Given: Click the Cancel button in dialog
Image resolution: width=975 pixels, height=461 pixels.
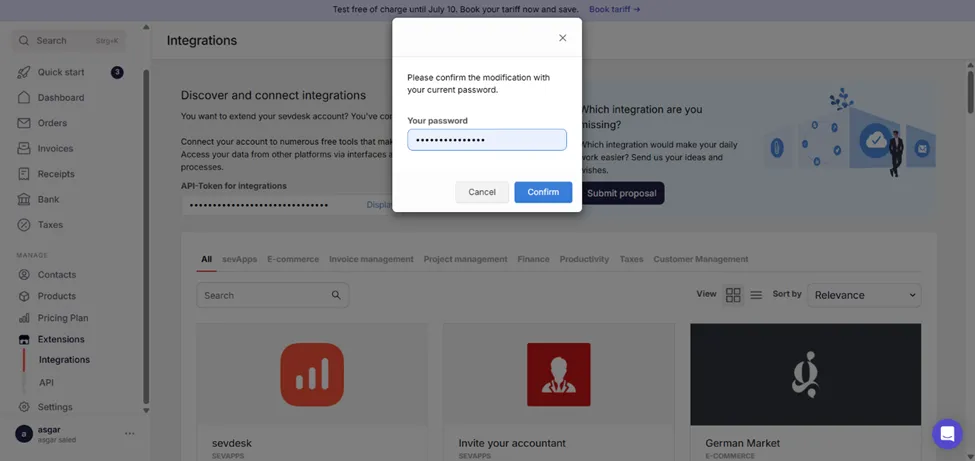Looking at the screenshot, I should tap(482, 192).
